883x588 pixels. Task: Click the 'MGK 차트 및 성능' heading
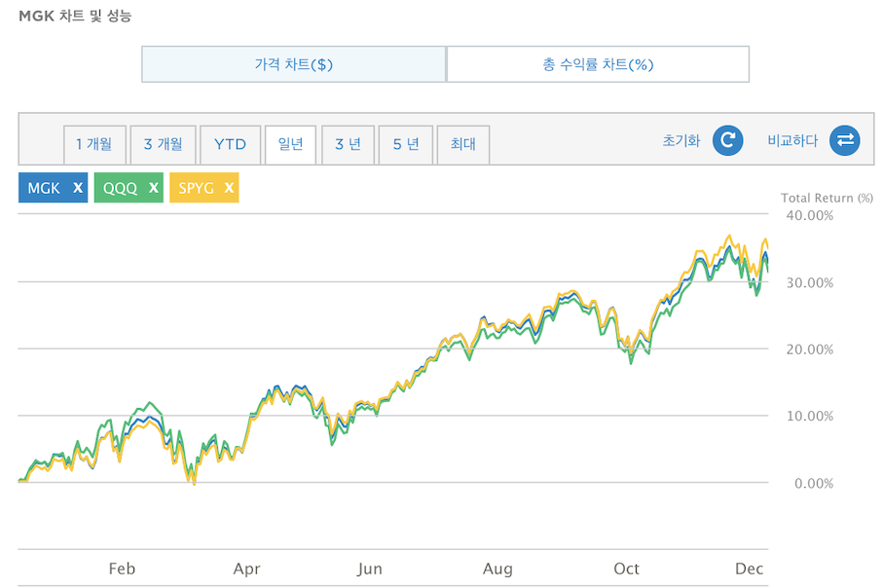pos(75,16)
